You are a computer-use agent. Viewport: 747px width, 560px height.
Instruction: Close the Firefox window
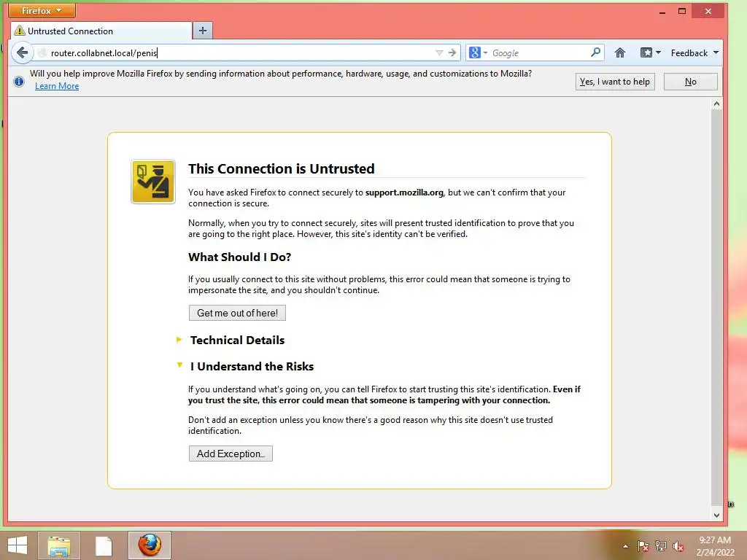708,11
